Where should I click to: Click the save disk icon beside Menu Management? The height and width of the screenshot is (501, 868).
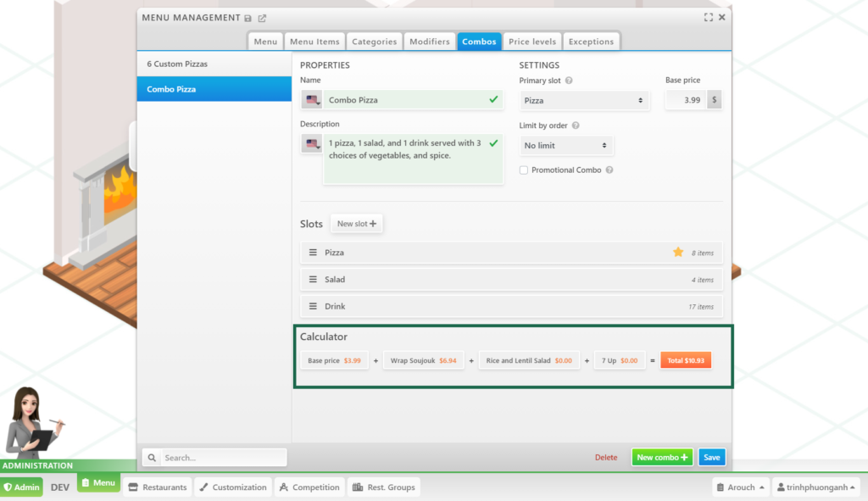tap(248, 18)
